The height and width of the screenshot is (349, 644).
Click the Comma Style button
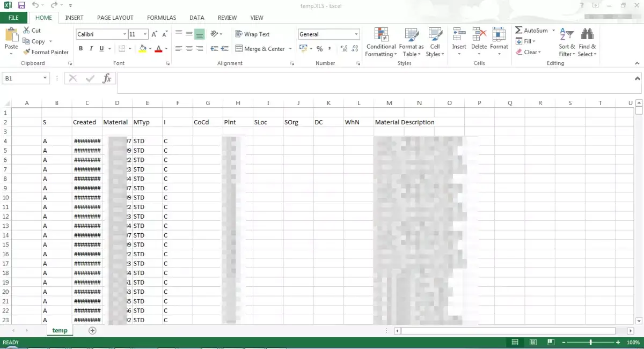330,49
